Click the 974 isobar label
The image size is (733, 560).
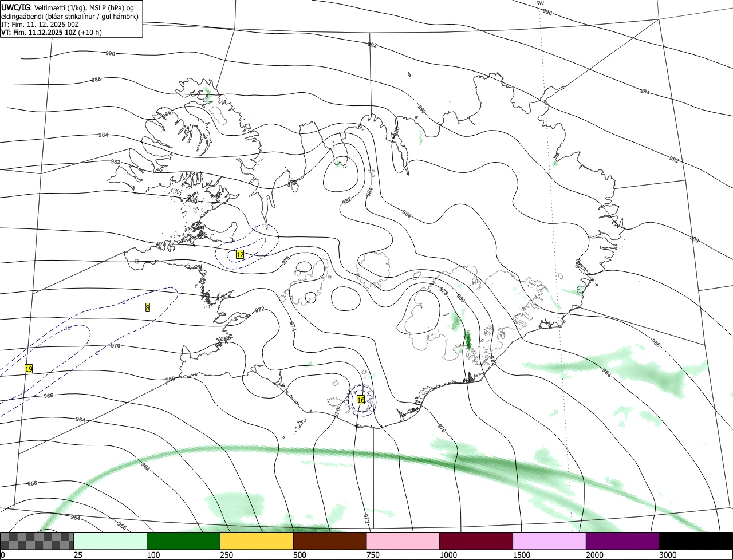tap(293, 326)
